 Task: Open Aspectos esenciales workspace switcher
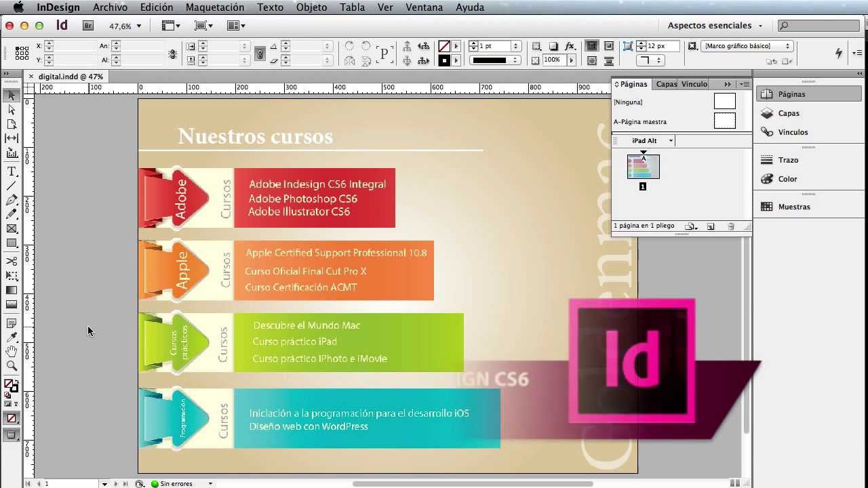[x=715, y=26]
